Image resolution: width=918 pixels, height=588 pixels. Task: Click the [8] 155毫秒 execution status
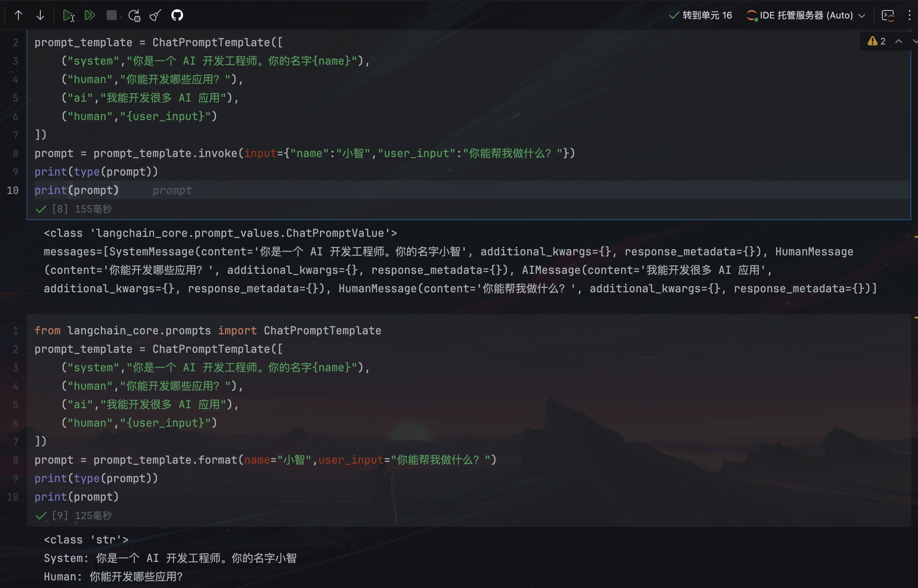pyautogui.click(x=81, y=209)
